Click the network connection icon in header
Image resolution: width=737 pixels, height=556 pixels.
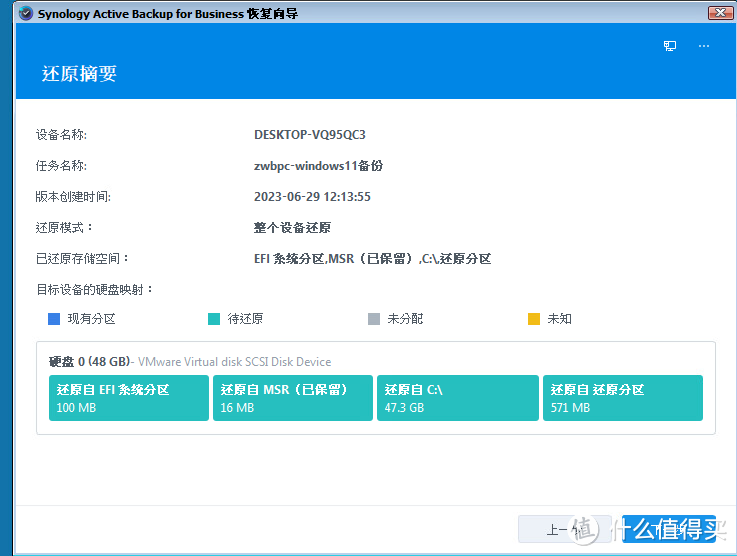pos(670,46)
